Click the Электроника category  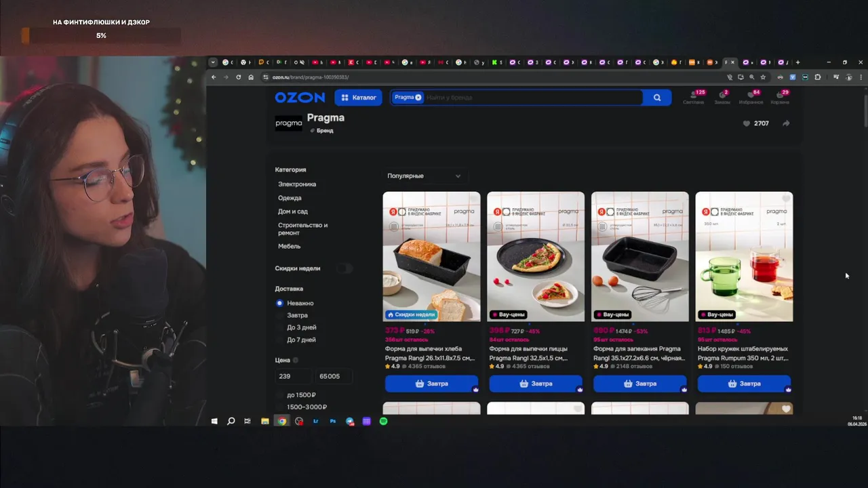coord(297,184)
